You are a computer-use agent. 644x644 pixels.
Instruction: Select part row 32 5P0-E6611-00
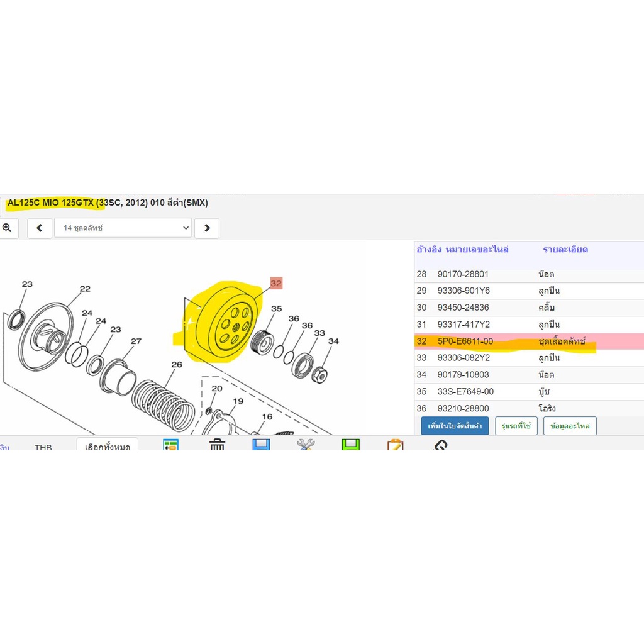pos(529,341)
